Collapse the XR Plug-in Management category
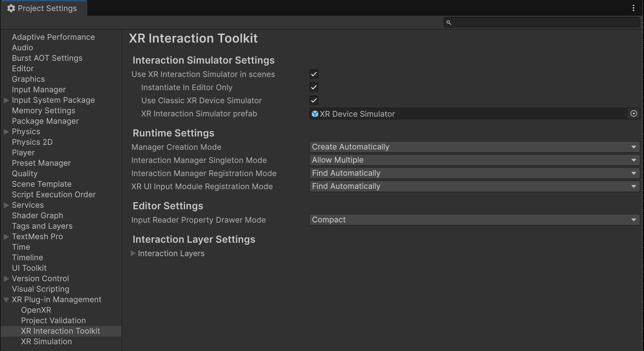 point(6,299)
